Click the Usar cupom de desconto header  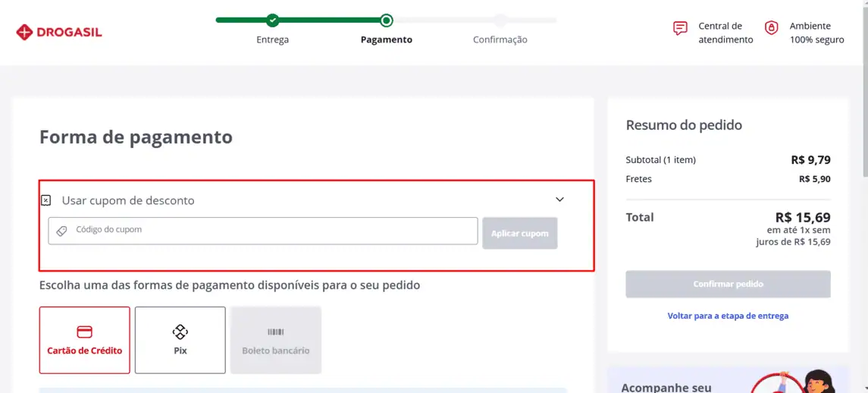point(128,200)
